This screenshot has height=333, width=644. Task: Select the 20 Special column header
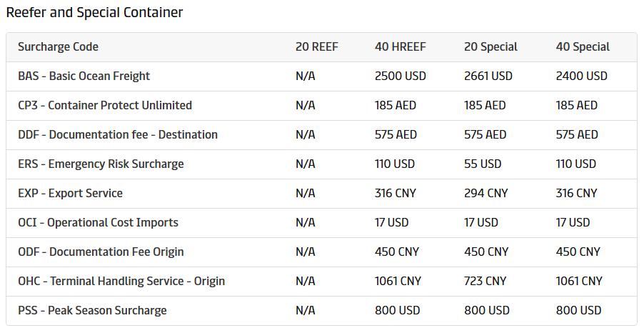(x=490, y=47)
